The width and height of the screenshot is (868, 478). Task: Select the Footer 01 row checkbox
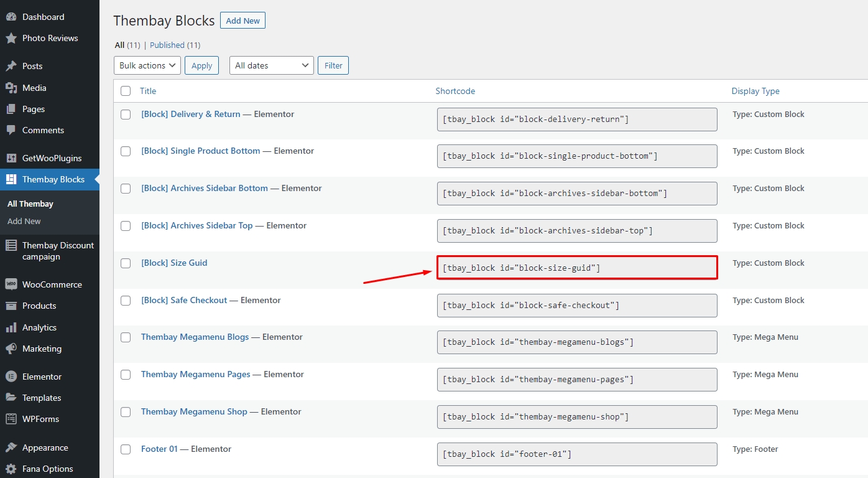pyautogui.click(x=126, y=449)
